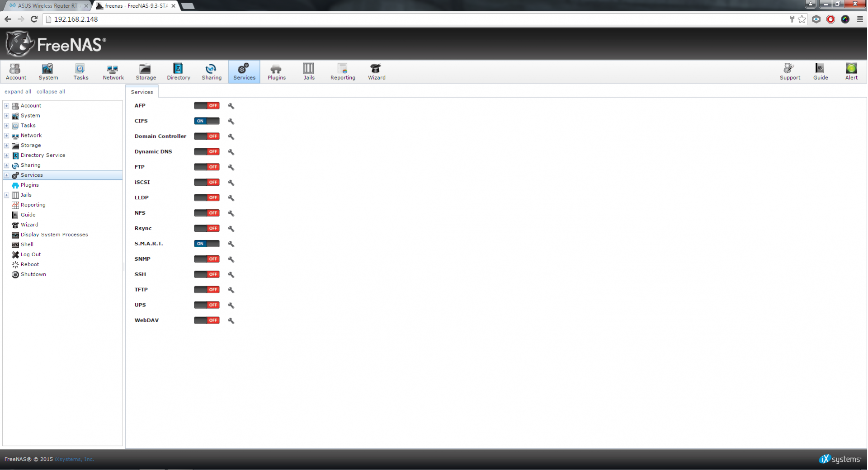Bookmark this page with the star icon
Viewport: 868px width, 470px height.
[x=802, y=19]
